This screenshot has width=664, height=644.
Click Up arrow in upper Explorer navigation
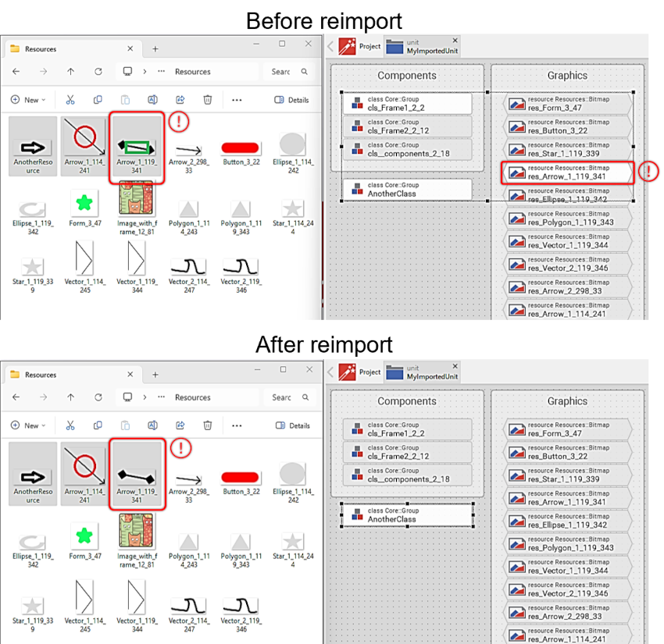pyautogui.click(x=70, y=71)
